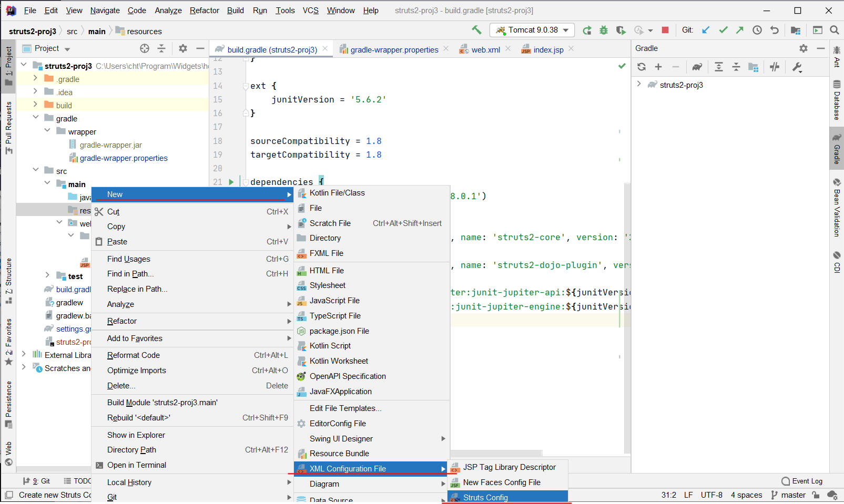Rollback changes with the undo arrow icon

point(775,30)
